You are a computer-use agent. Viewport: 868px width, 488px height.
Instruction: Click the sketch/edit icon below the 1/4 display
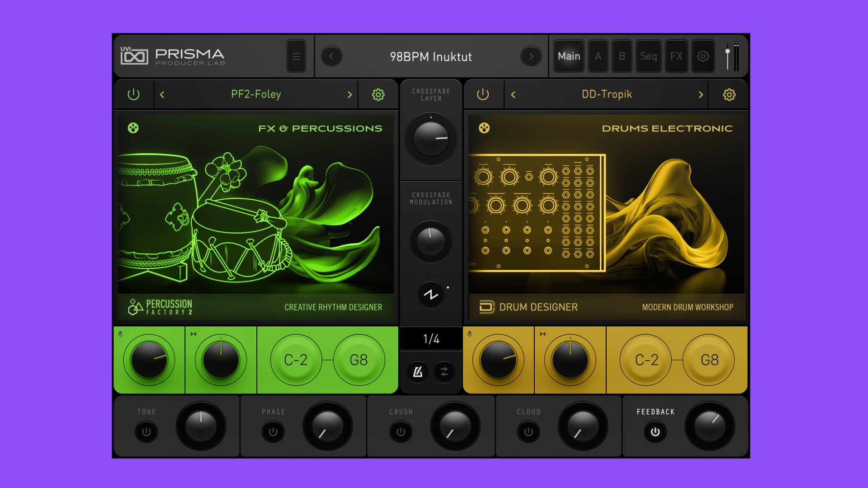418,372
